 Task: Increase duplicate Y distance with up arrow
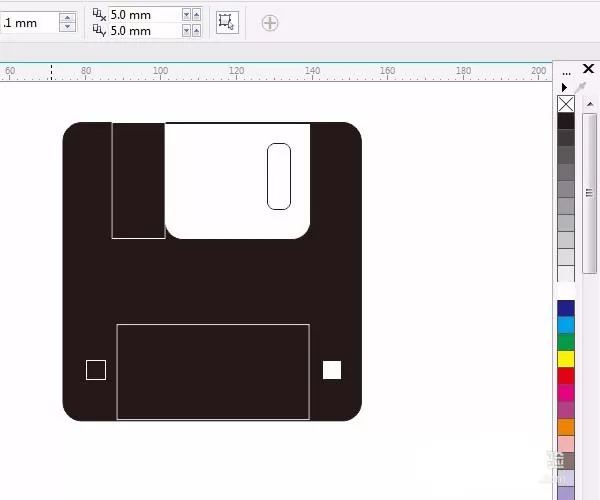pyautogui.click(x=196, y=31)
